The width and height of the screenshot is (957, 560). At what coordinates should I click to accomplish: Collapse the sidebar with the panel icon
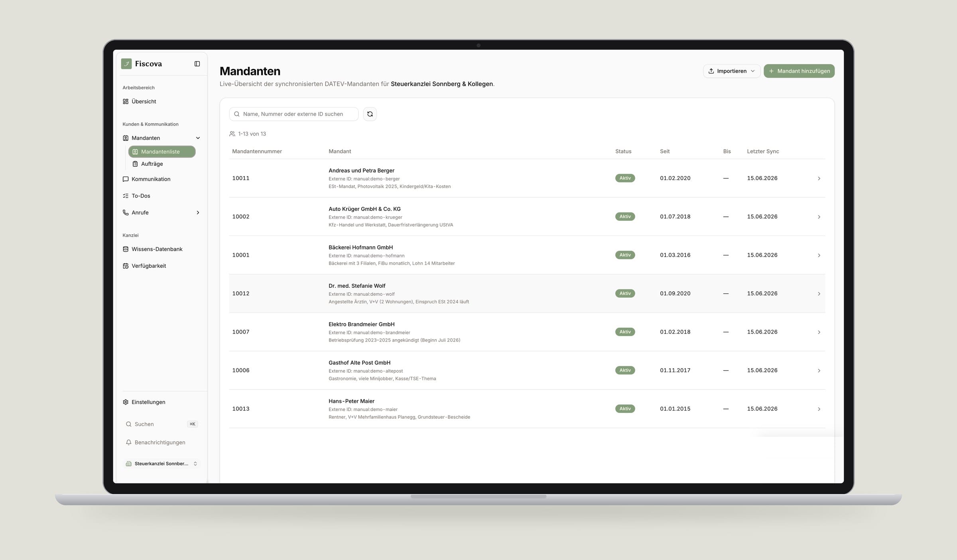(x=197, y=64)
